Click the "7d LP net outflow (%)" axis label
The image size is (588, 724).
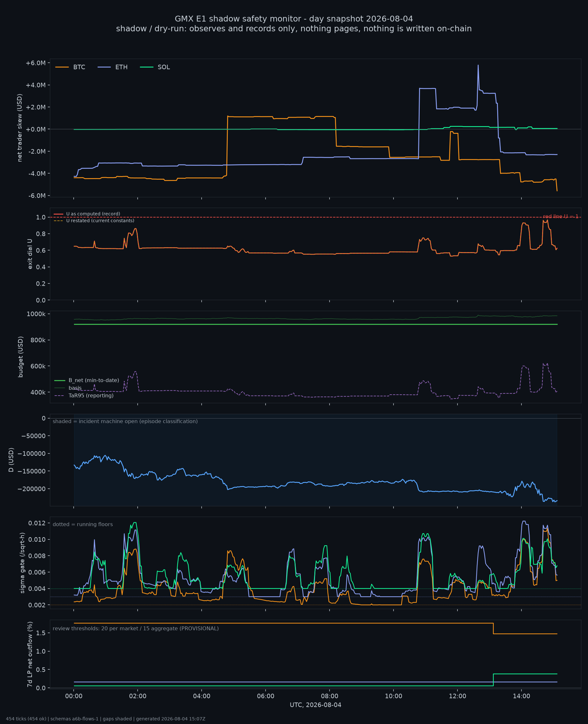click(30, 655)
